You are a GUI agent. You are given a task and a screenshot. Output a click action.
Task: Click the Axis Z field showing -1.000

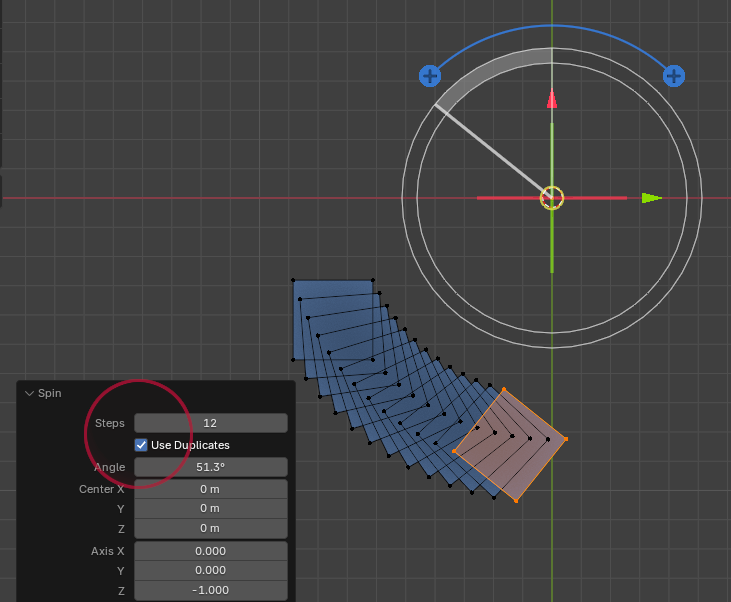210,590
